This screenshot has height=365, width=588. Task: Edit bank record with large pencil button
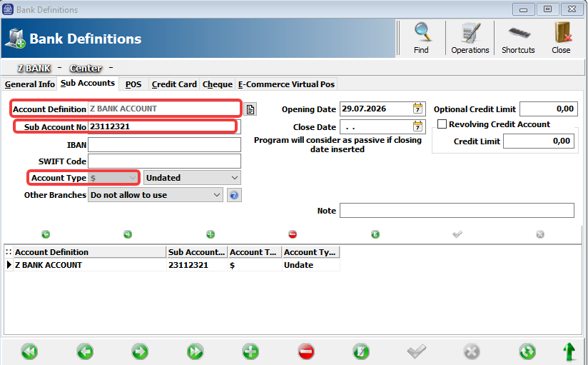[361, 352]
